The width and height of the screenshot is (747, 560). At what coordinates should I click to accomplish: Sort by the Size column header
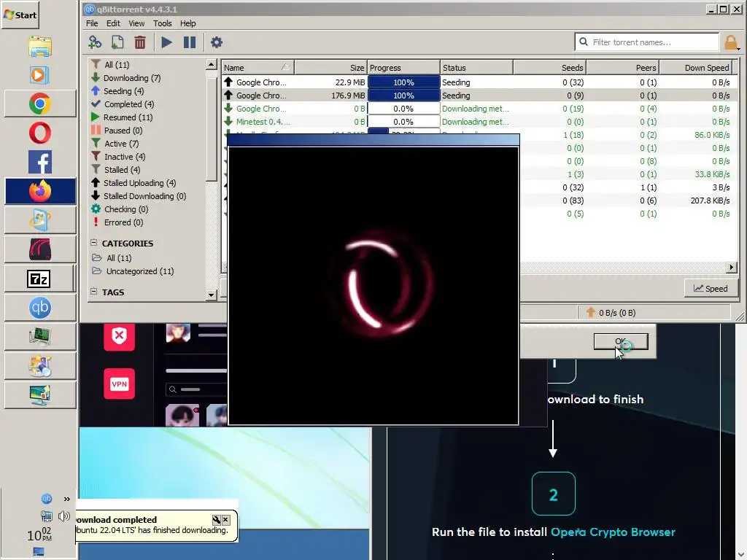(x=330, y=68)
